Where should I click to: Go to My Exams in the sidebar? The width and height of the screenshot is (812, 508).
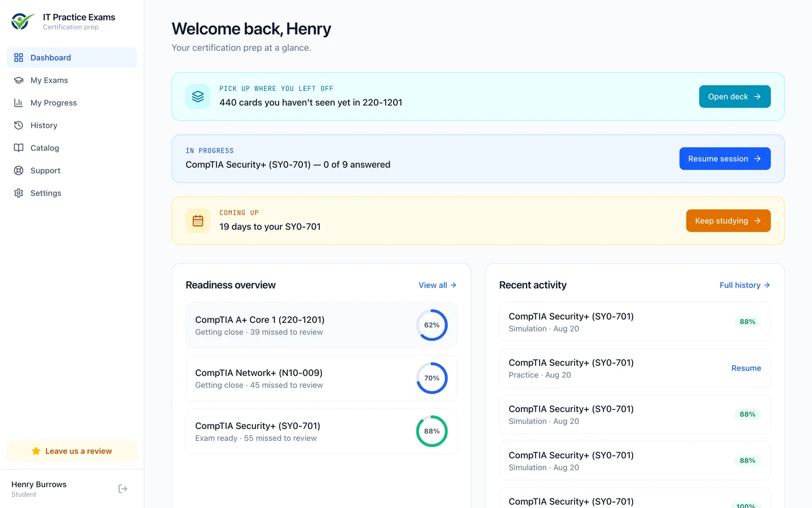tap(72, 80)
